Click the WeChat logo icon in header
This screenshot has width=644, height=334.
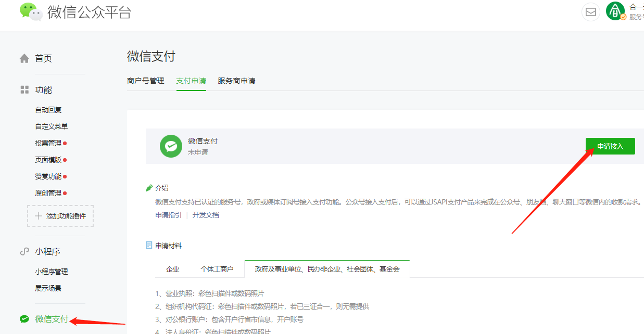[x=31, y=11]
